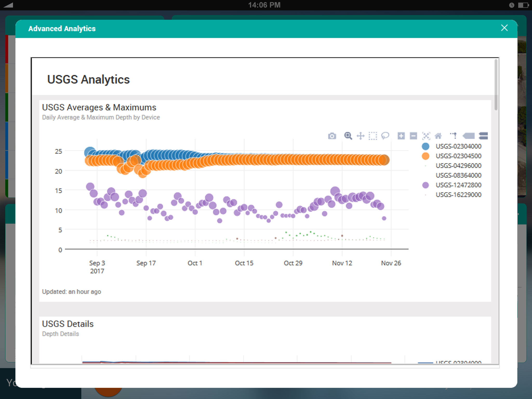Hide USGS-02304500 legend series
The width and height of the screenshot is (532, 399).
click(x=458, y=156)
